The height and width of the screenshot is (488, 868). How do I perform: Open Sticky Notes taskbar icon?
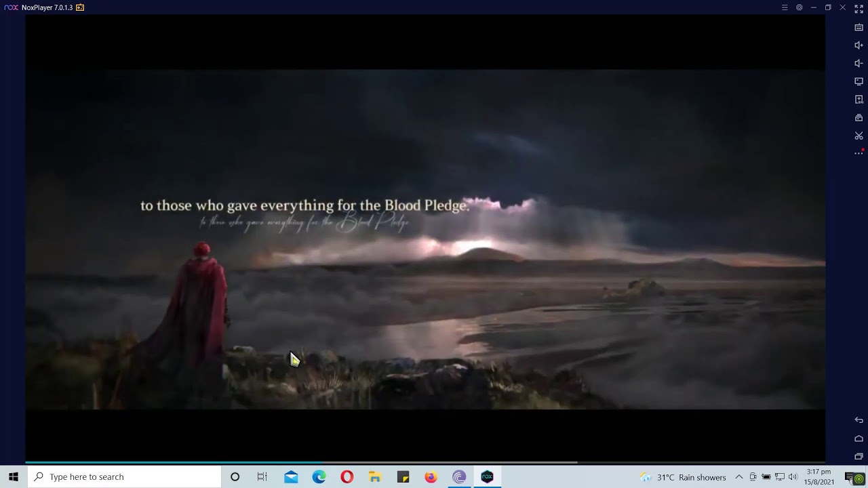point(403,476)
